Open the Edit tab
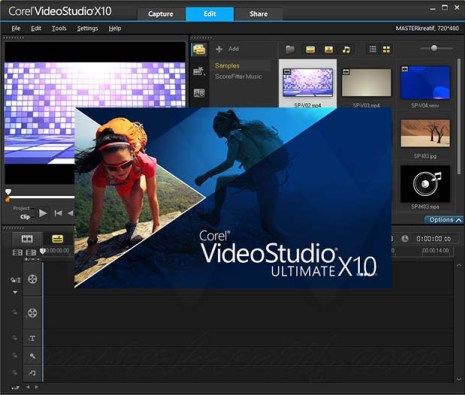 click(210, 14)
